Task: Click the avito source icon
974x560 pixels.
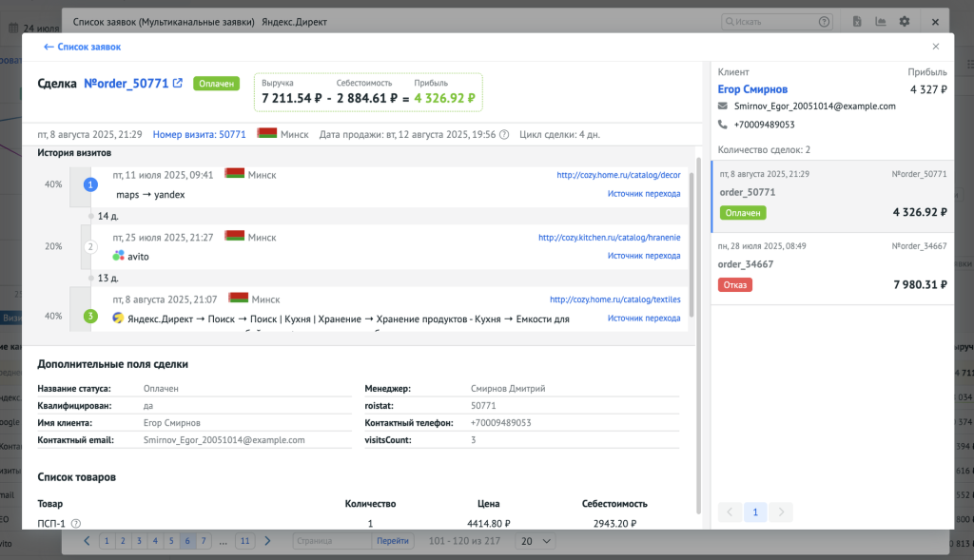Action: (118, 256)
